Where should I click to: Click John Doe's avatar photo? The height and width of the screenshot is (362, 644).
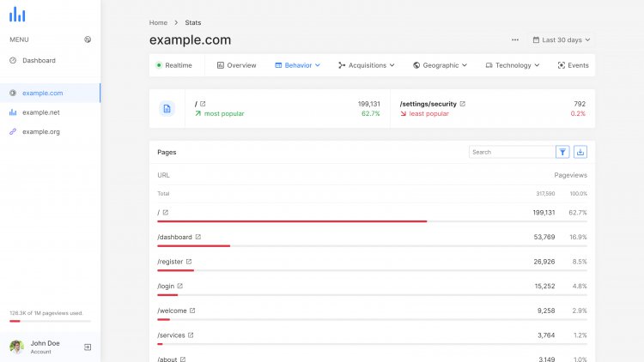coord(17,347)
